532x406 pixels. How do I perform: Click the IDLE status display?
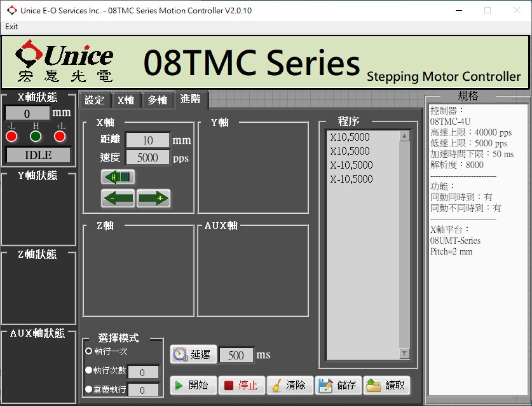pyautogui.click(x=38, y=155)
